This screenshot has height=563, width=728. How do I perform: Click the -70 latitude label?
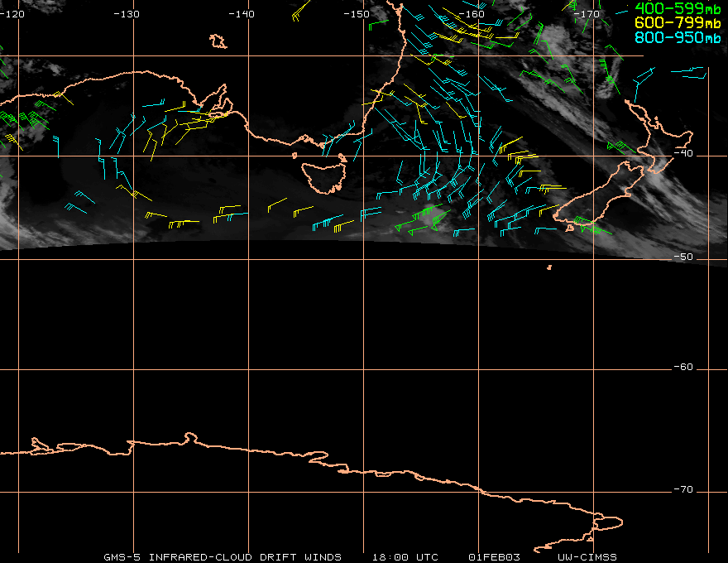click(683, 489)
